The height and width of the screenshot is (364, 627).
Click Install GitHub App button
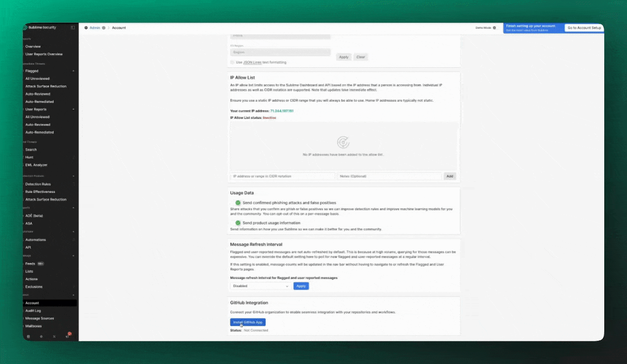[x=248, y=322]
